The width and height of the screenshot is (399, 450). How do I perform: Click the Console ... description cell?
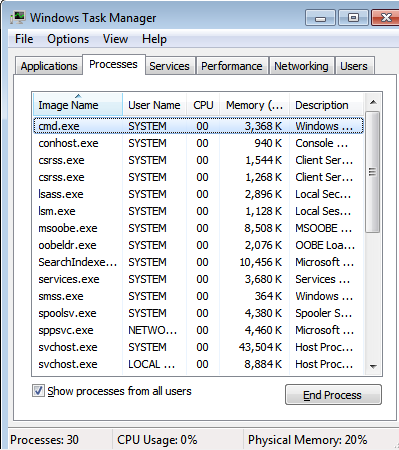pos(322,143)
